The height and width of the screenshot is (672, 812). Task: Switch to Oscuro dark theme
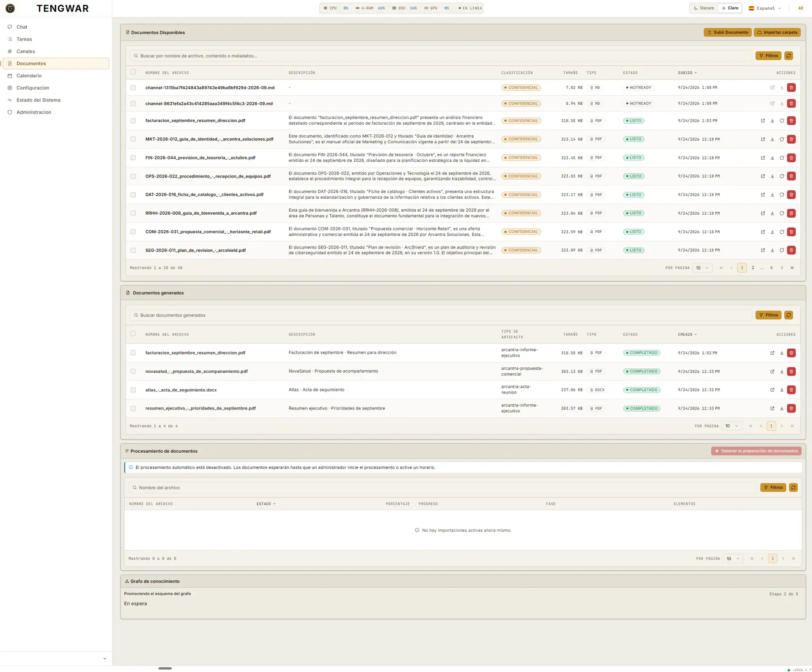(704, 8)
